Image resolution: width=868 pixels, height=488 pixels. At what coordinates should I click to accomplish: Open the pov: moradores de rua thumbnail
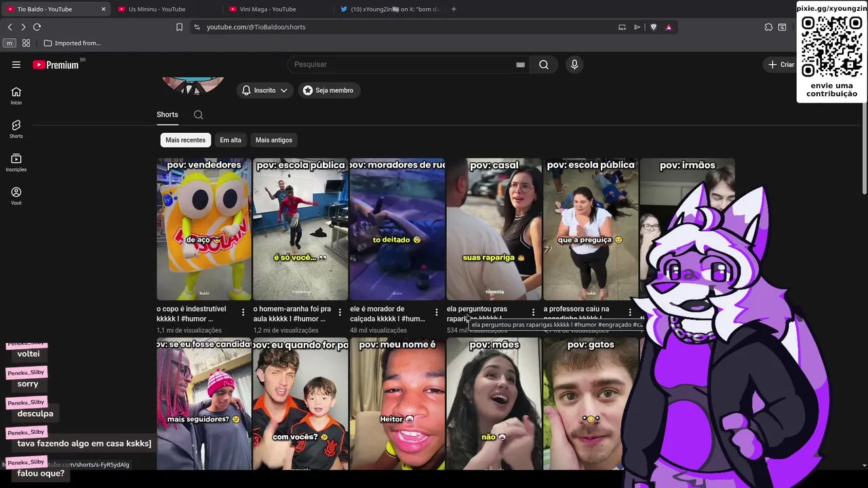pyautogui.click(x=397, y=229)
